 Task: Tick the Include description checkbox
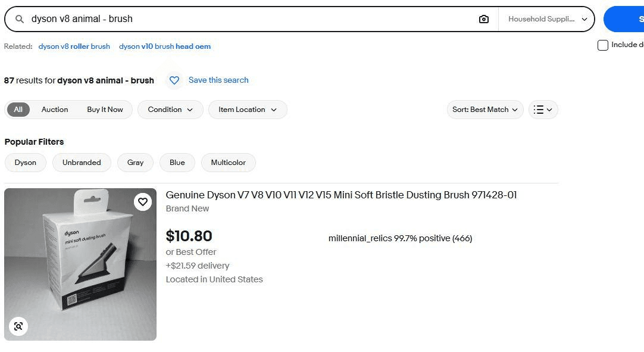[x=602, y=45]
